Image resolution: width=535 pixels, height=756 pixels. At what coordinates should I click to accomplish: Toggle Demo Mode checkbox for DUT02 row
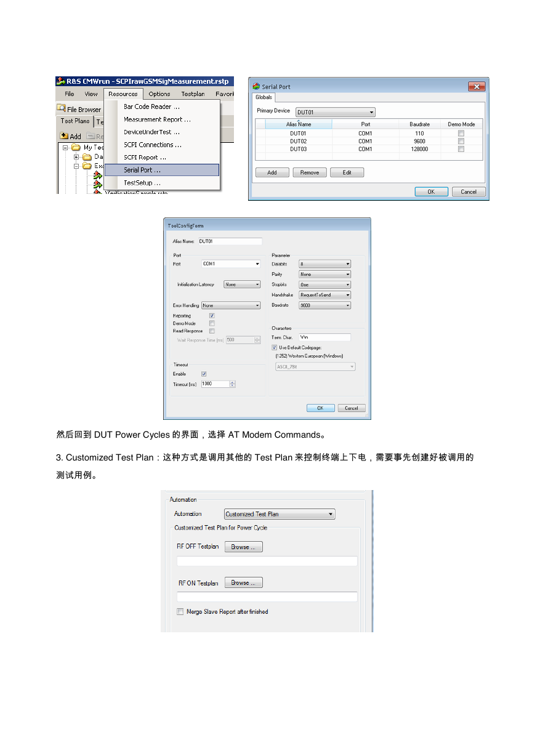[461, 141]
